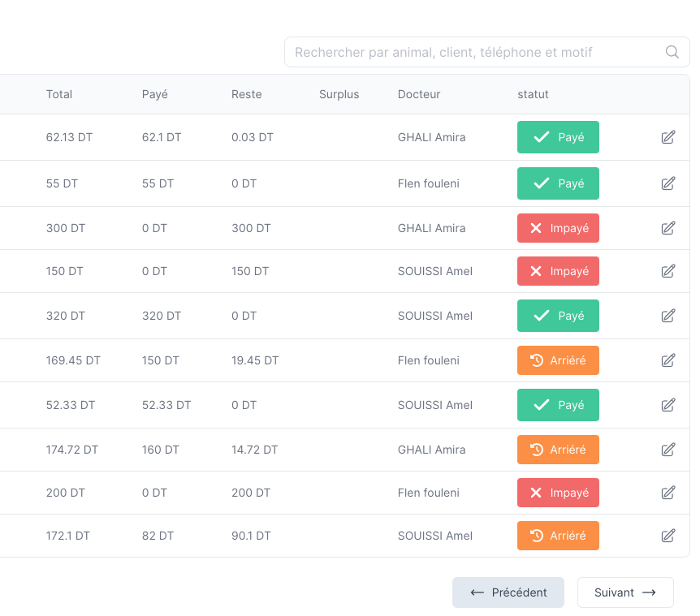This screenshot has width=700, height=616.
Task: Click Arriéré badge on 169.45 DT row
Action: pyautogui.click(x=558, y=360)
